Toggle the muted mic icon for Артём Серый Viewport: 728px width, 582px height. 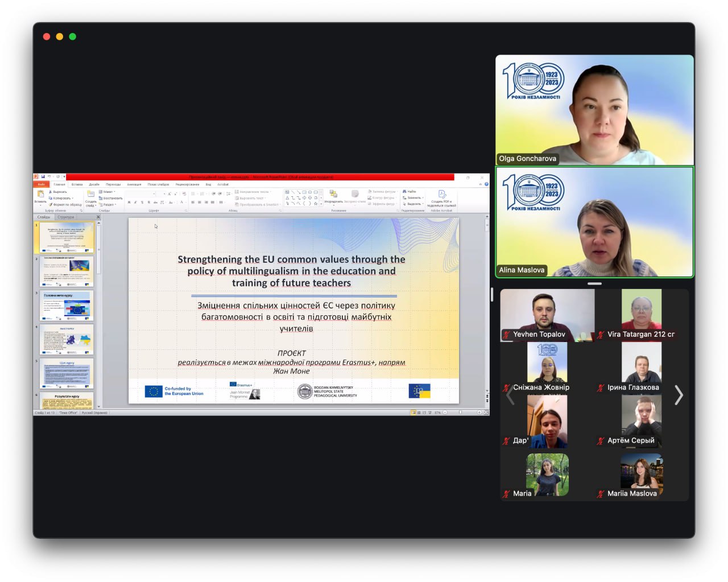pos(600,441)
